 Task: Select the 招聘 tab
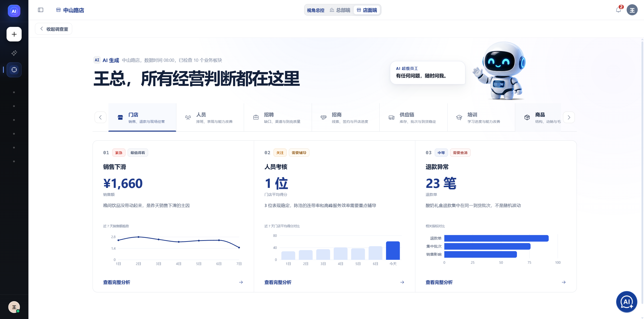278,117
